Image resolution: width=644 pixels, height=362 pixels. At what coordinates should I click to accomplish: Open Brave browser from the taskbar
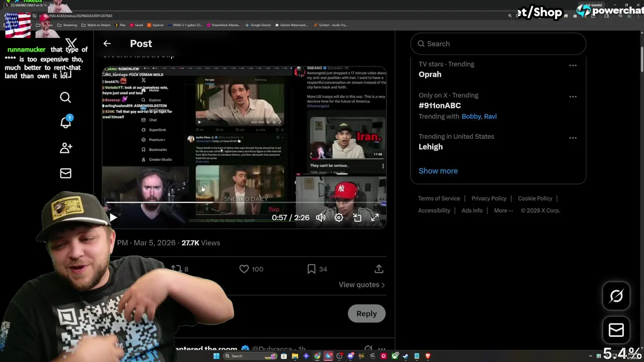[x=428, y=356]
